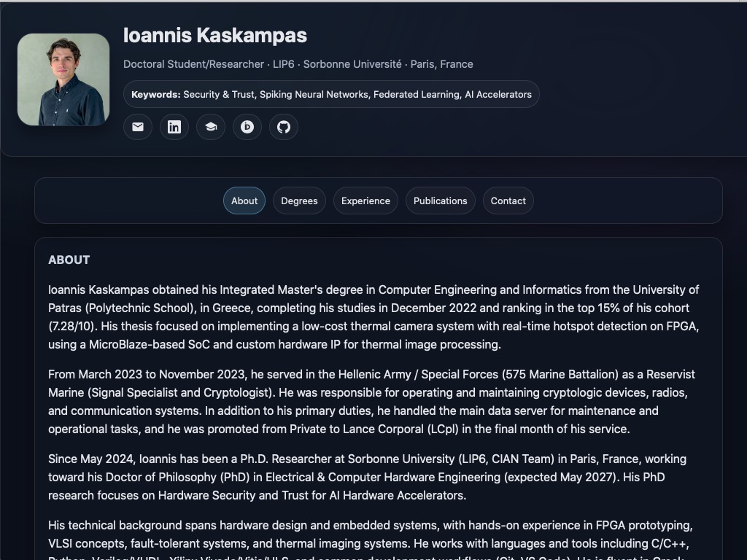747x560 pixels.
Task: Open the email envelope icon link
Action: coord(138,127)
